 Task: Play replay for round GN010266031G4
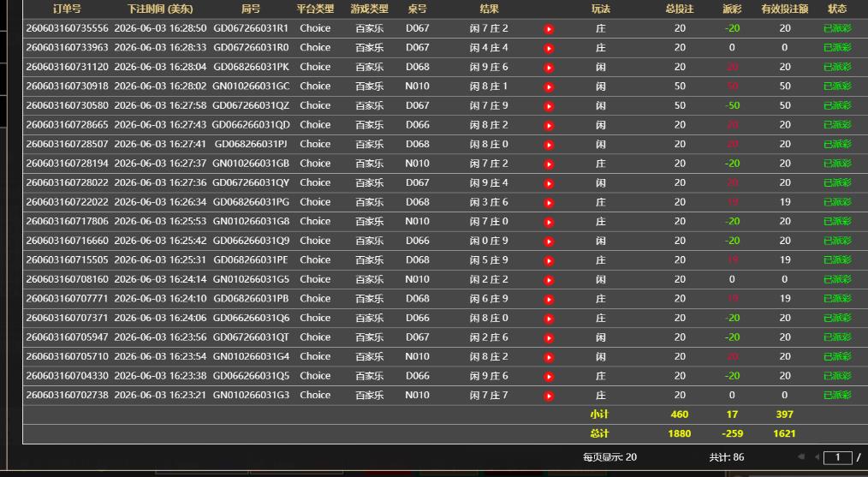click(x=549, y=357)
